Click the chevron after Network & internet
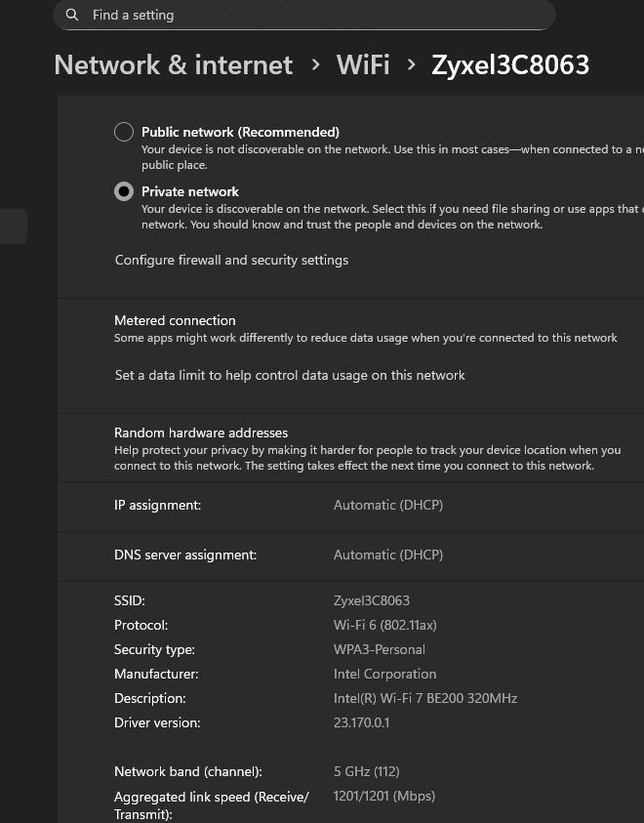This screenshot has height=823, width=644. click(x=315, y=64)
